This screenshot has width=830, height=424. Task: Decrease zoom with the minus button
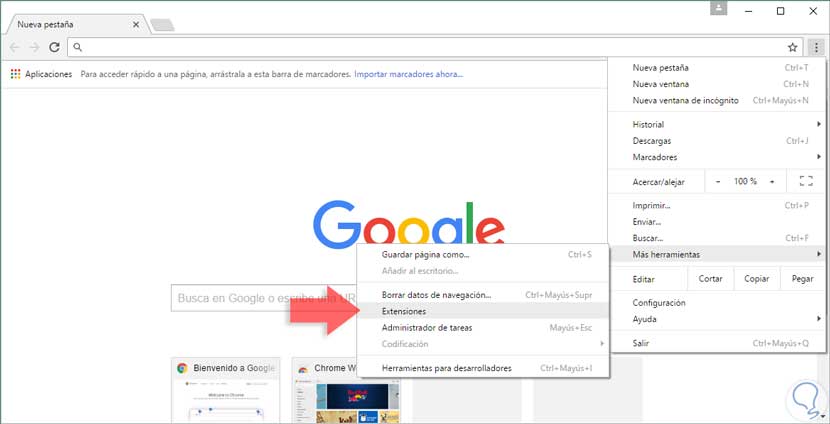coord(718,181)
